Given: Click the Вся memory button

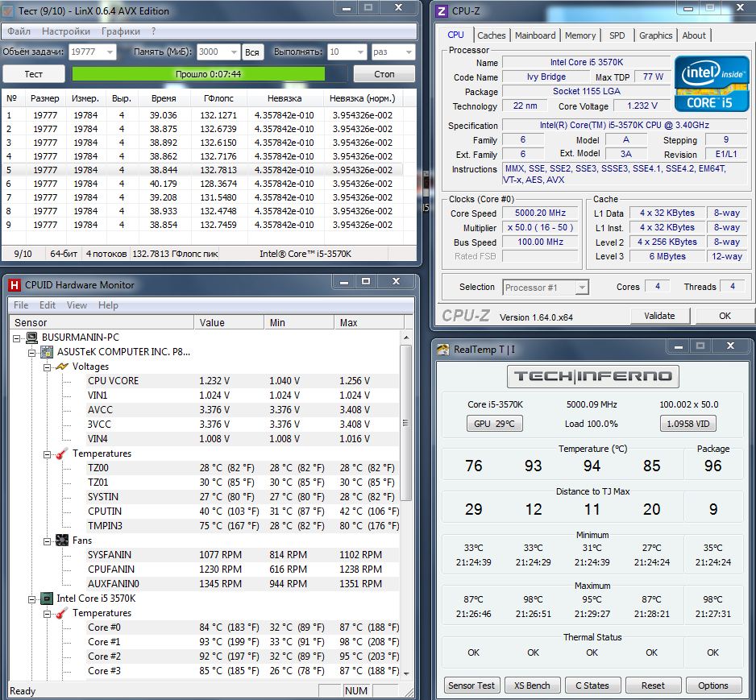Looking at the screenshot, I should click(252, 52).
